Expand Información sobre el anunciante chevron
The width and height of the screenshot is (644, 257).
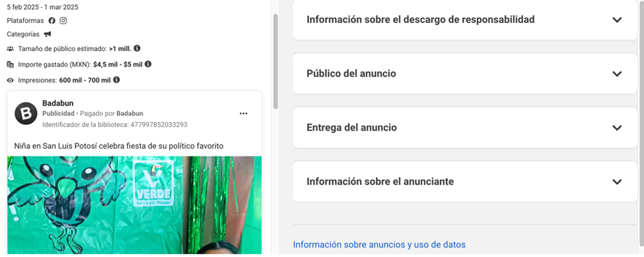(x=617, y=182)
